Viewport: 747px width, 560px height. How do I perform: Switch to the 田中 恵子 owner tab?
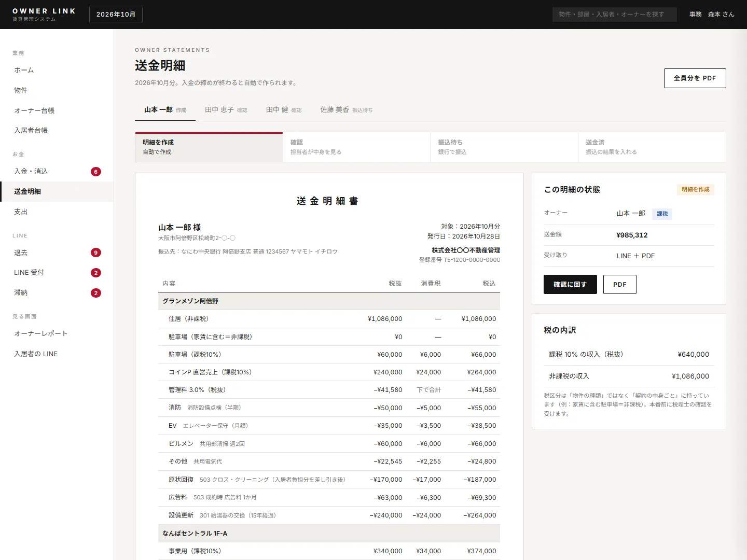[x=226, y=110]
